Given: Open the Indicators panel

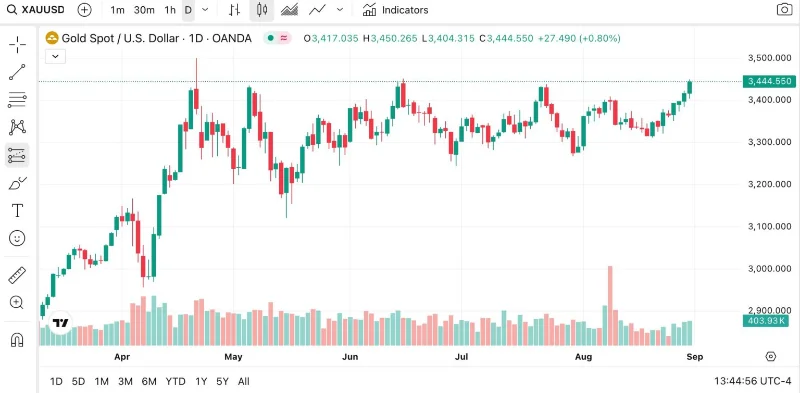Looking at the screenshot, I should pos(395,10).
